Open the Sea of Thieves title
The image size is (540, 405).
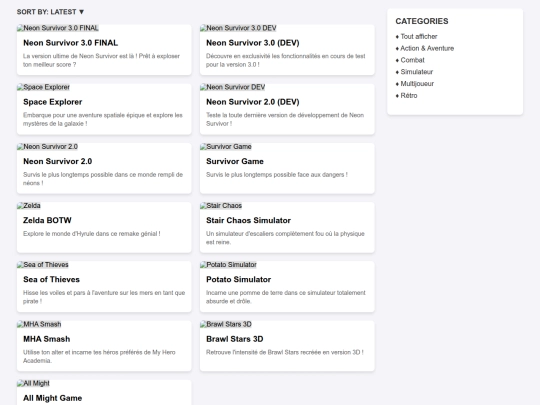pyautogui.click(x=51, y=279)
